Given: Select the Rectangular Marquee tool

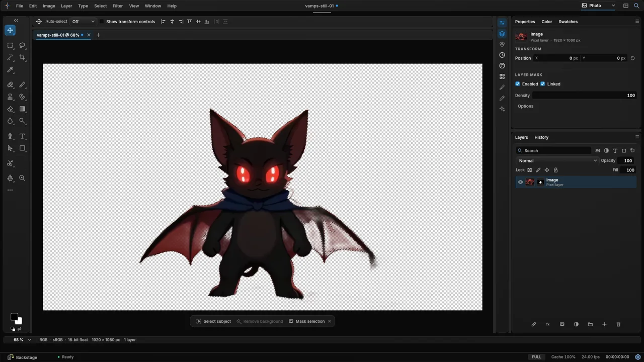Looking at the screenshot, I should 10,45.
